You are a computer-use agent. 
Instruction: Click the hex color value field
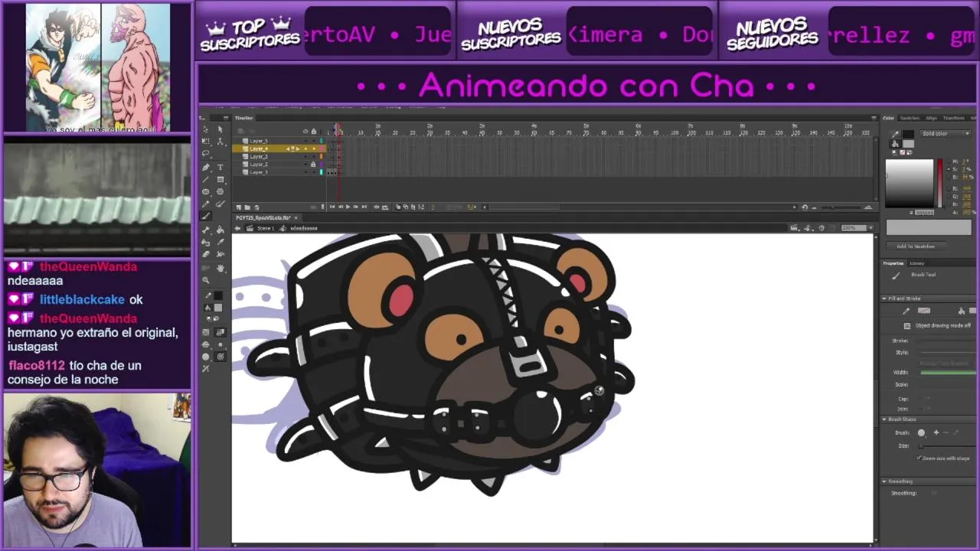(925, 213)
